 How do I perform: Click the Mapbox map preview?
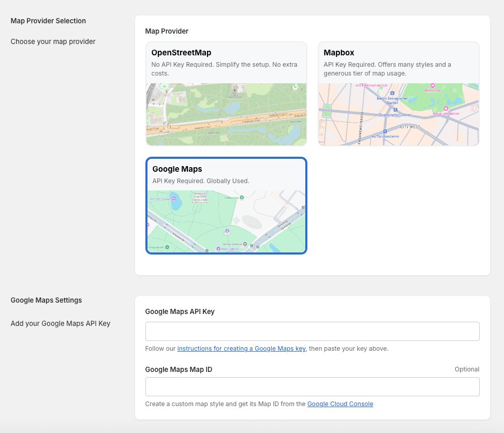[x=398, y=114]
